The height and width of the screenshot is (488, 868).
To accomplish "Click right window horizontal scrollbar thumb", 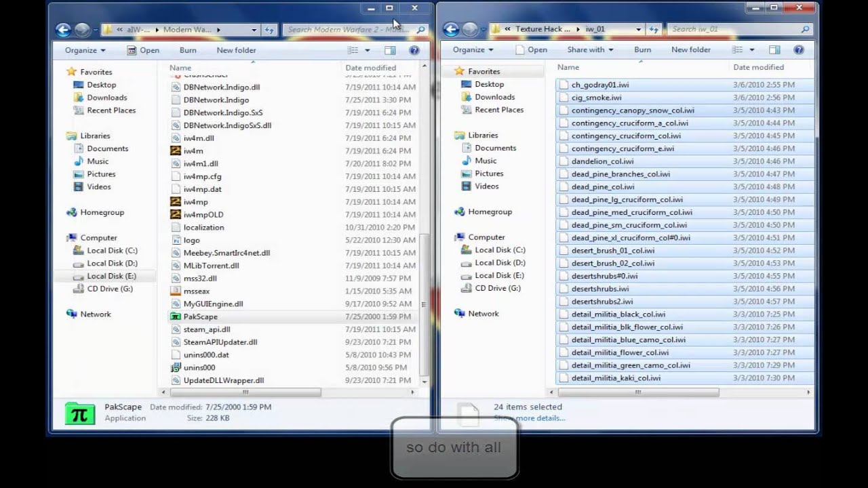I will (637, 392).
